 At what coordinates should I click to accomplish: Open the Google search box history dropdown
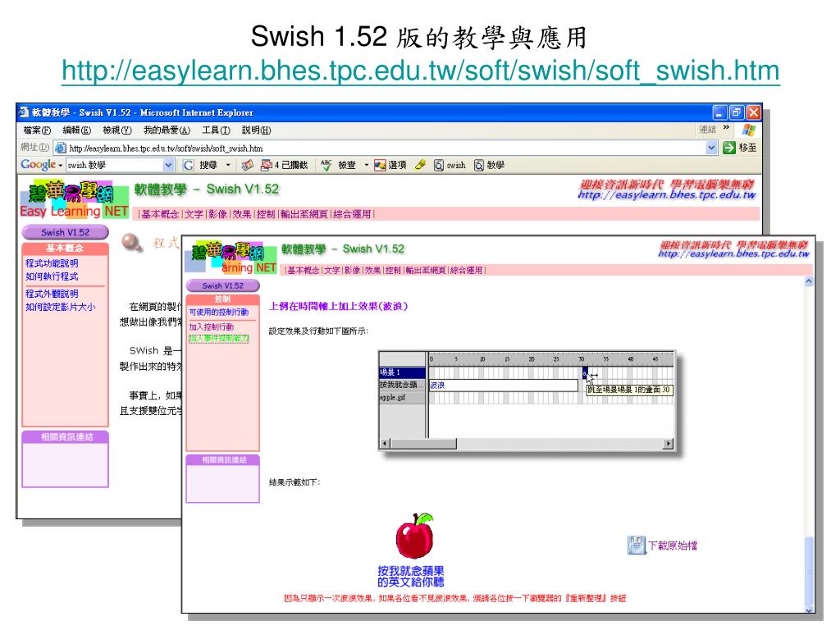tap(168, 165)
